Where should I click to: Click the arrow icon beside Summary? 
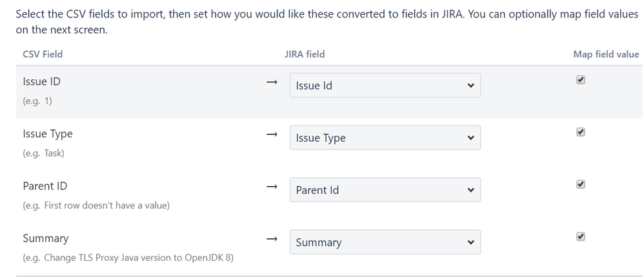[272, 238]
